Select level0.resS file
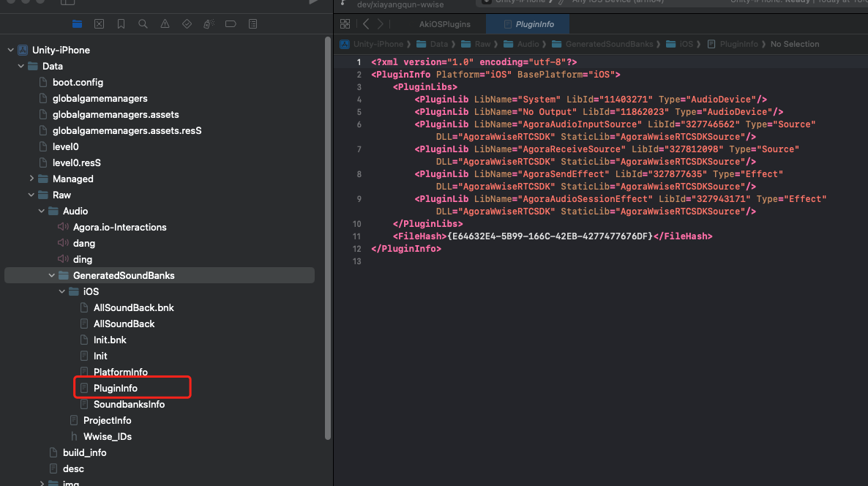868x486 pixels. [76, 162]
